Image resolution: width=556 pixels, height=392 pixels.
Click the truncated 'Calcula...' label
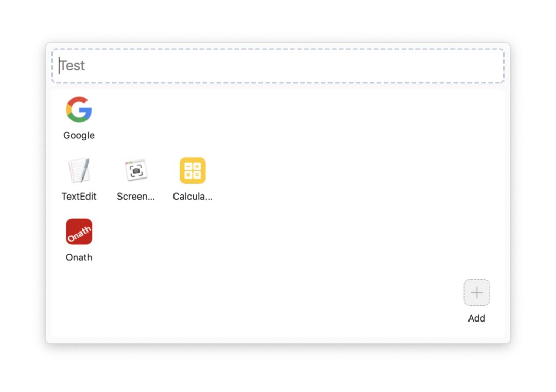coord(193,197)
